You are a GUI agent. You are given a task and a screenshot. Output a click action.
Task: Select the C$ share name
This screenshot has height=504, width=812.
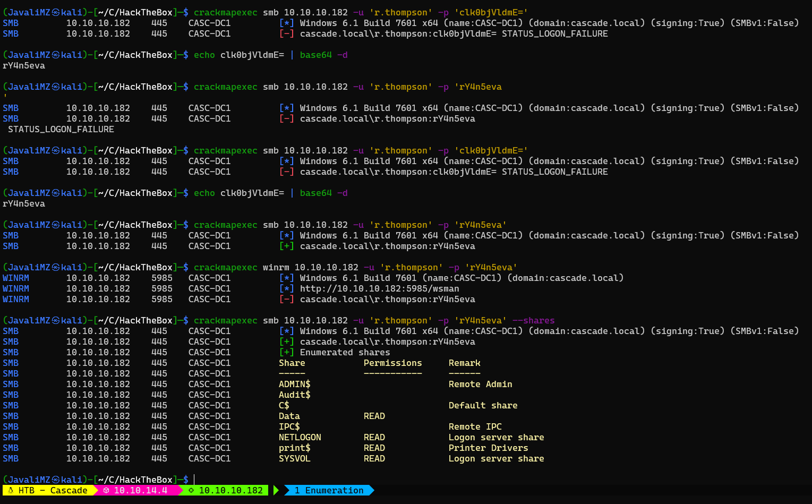tap(284, 405)
